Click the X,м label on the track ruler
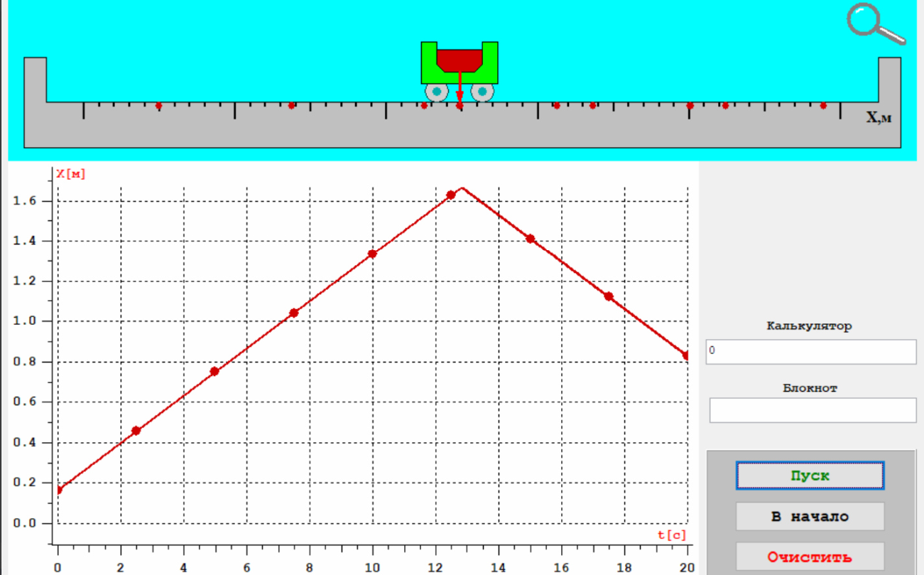The height and width of the screenshot is (575, 924). pyautogui.click(x=879, y=118)
